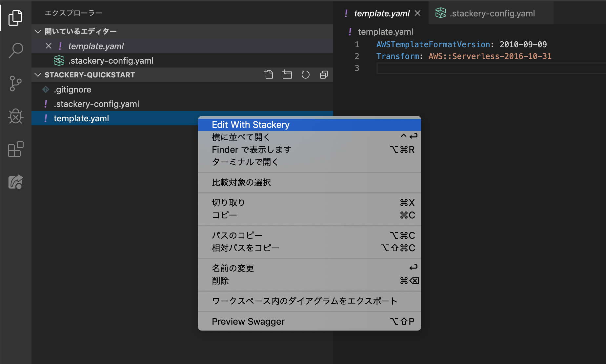Open .gitignore in the file tree
The image size is (606, 364).
coord(182,89)
